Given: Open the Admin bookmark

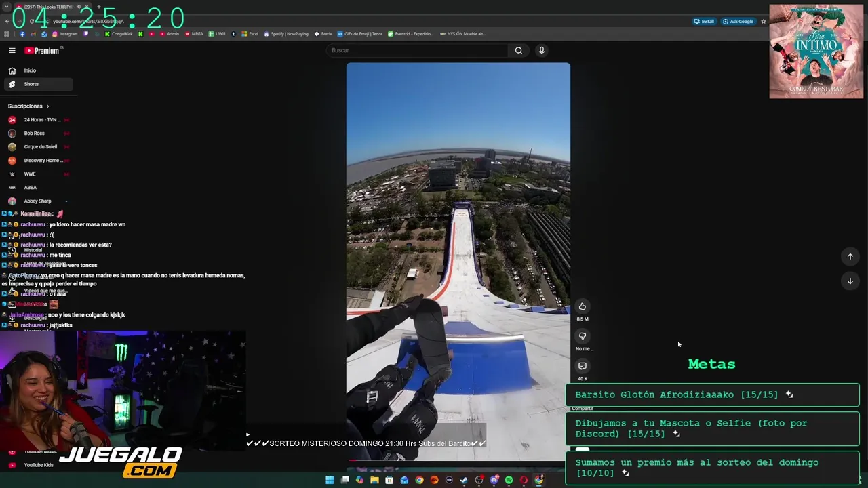Looking at the screenshot, I should coord(170,34).
